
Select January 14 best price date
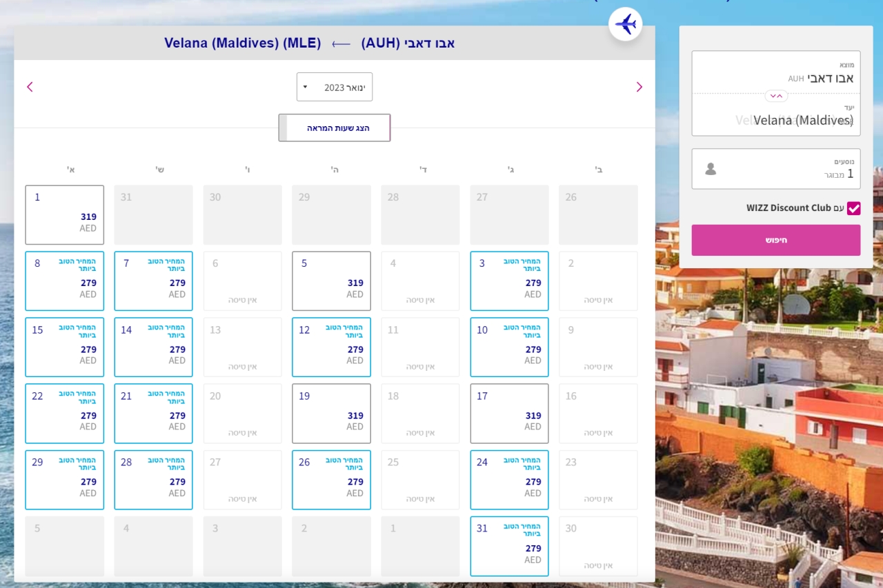[x=154, y=347]
